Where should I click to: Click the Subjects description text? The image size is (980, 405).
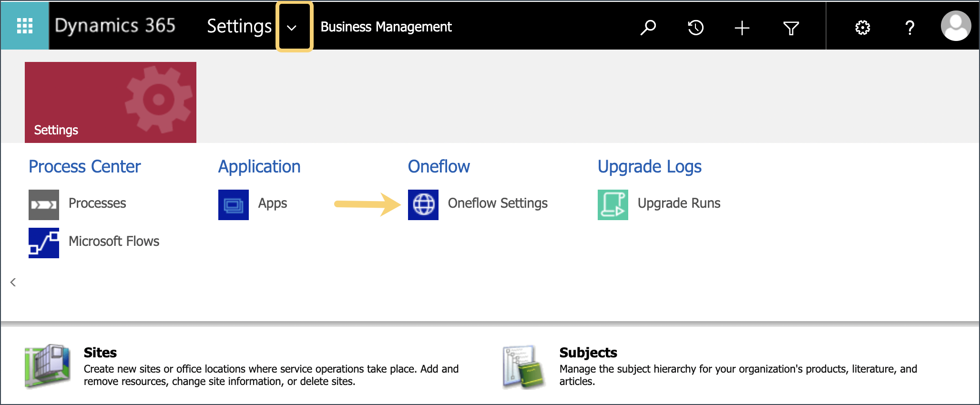(x=738, y=375)
